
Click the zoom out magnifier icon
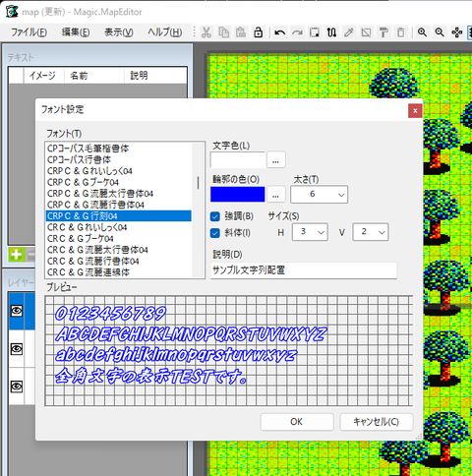coord(440,32)
